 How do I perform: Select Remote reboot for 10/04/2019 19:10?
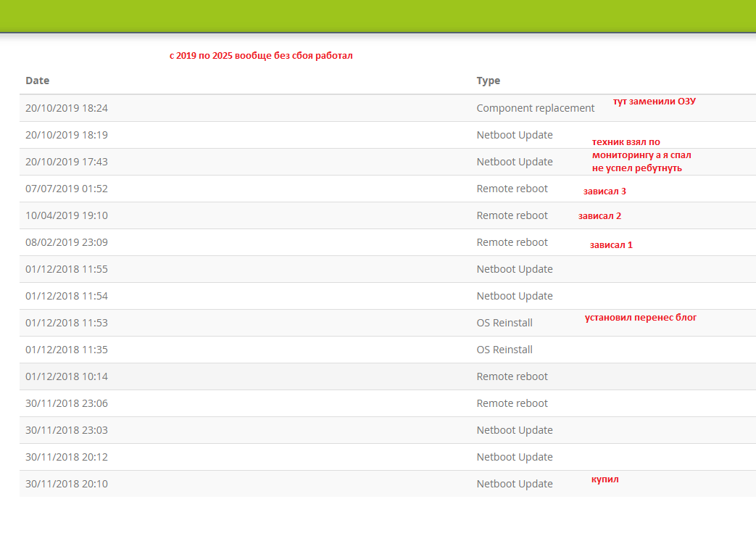tap(512, 215)
